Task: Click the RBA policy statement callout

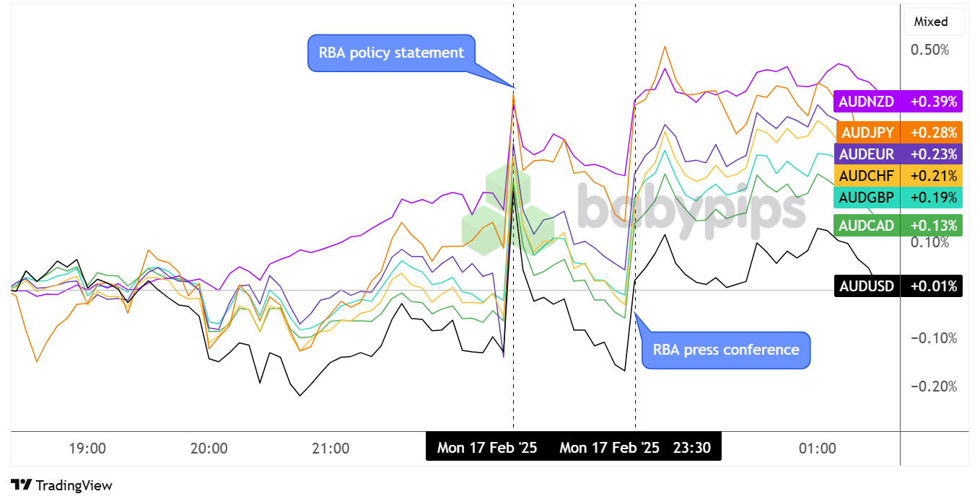Action: (x=391, y=53)
